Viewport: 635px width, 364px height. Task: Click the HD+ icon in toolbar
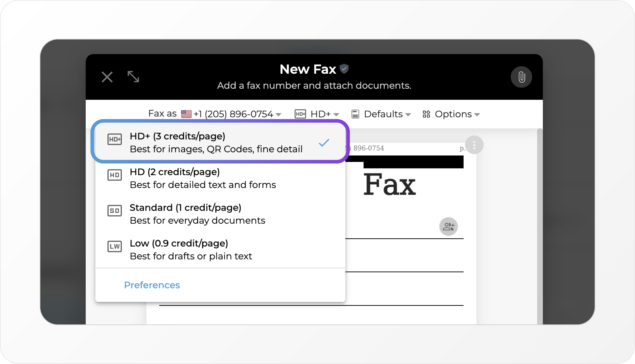point(300,114)
